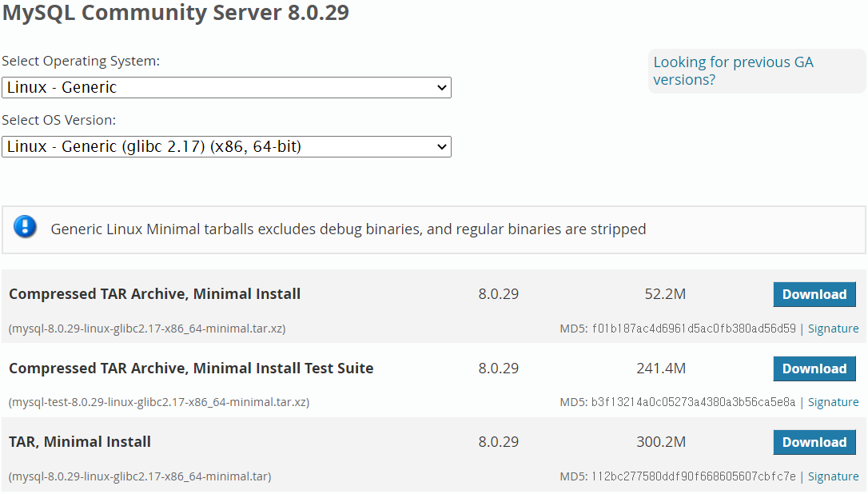Open the Select Operating System dropdown
868x494 pixels.
pos(226,87)
